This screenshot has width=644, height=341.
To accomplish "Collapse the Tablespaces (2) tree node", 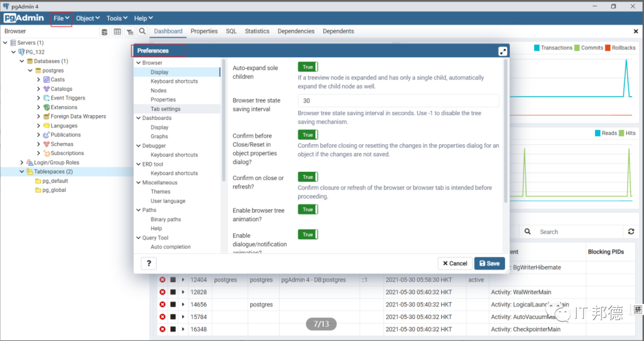I will click(x=22, y=172).
